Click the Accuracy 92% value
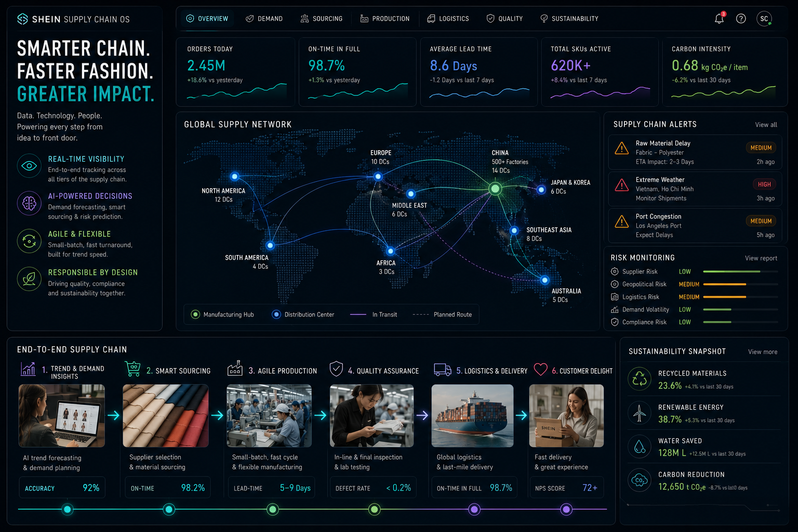This screenshot has width=798, height=532. (x=91, y=488)
